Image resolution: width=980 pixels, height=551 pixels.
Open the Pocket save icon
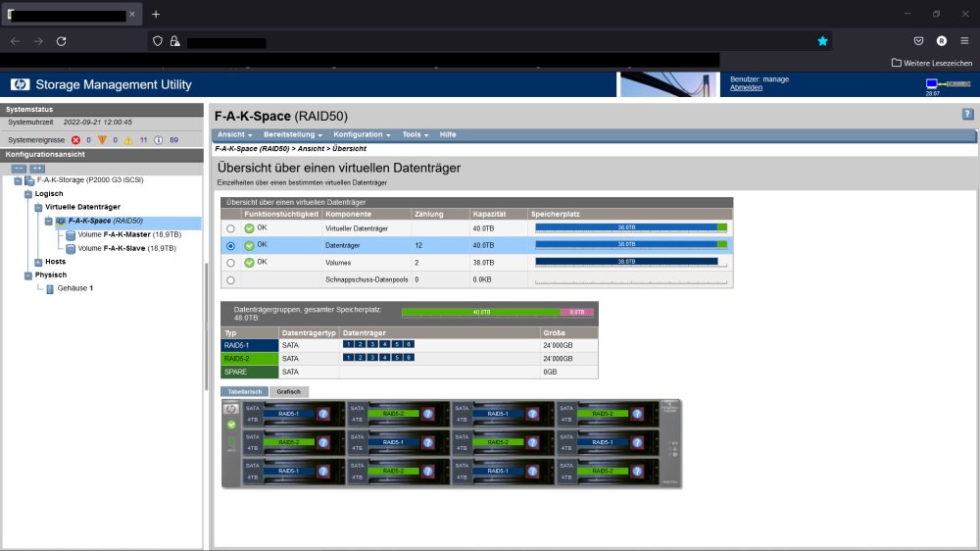click(918, 41)
